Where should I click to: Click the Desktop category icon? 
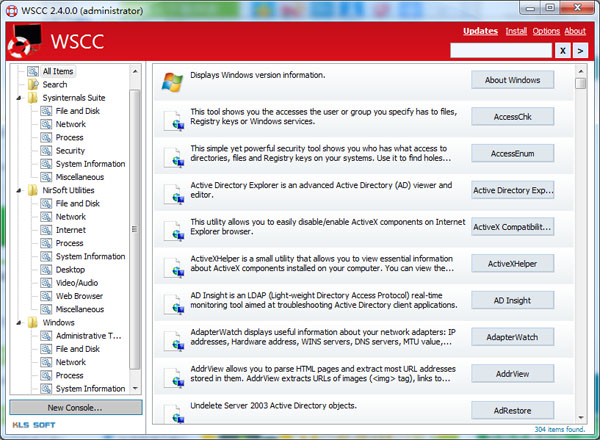pos(46,270)
